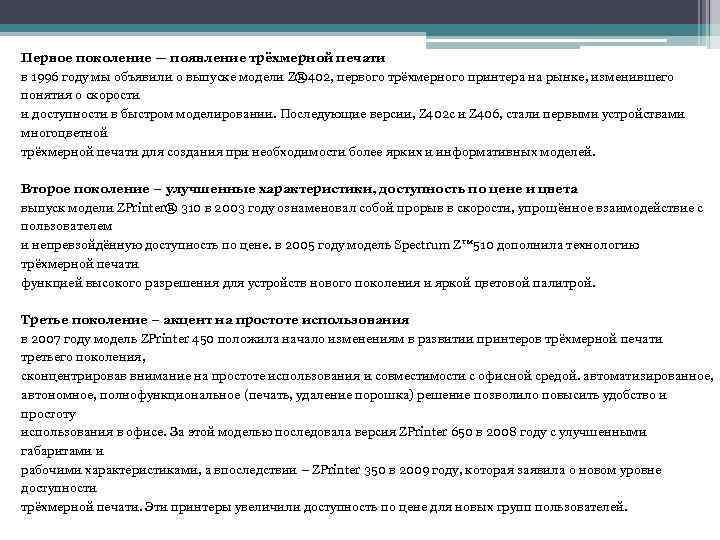Click the text 'габаритами и'

(62, 451)
